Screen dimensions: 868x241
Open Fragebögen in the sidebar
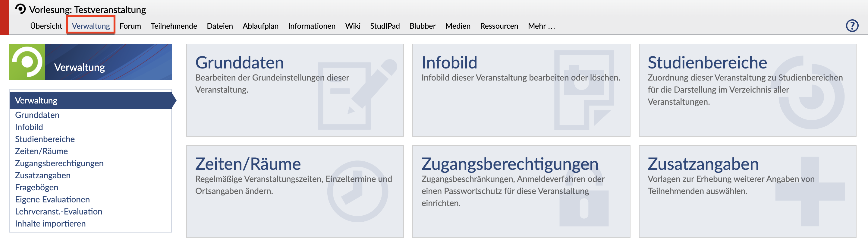36,187
